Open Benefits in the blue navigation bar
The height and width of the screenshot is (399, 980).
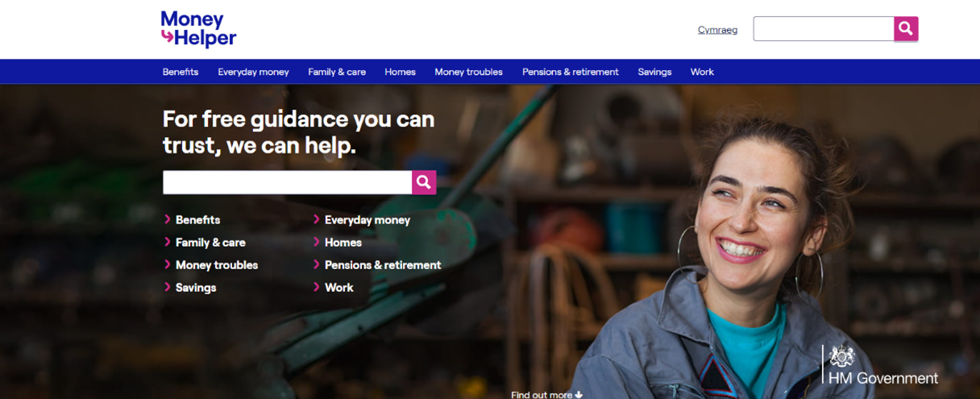click(181, 72)
